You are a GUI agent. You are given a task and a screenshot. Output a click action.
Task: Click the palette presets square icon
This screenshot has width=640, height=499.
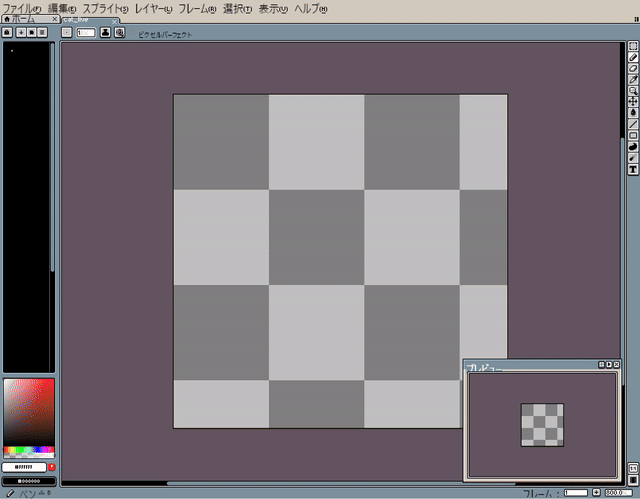[x=31, y=32]
